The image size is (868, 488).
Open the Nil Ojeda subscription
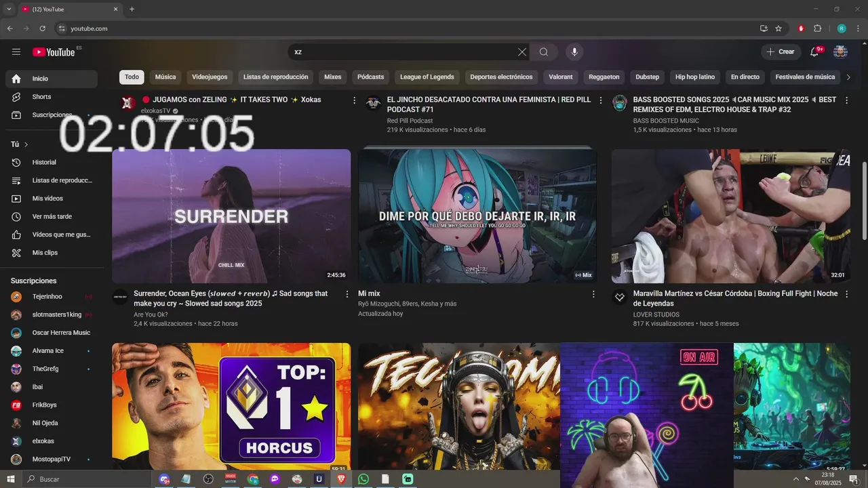(51, 424)
